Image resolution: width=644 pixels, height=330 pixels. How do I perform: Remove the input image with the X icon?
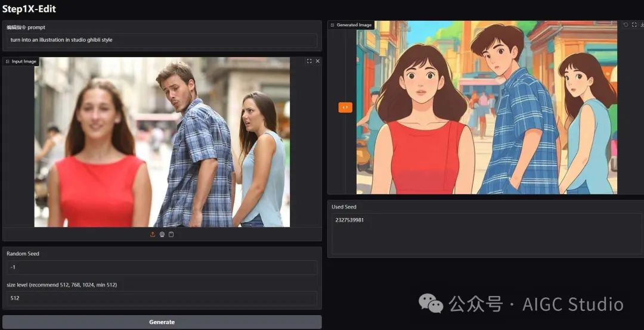pos(317,61)
